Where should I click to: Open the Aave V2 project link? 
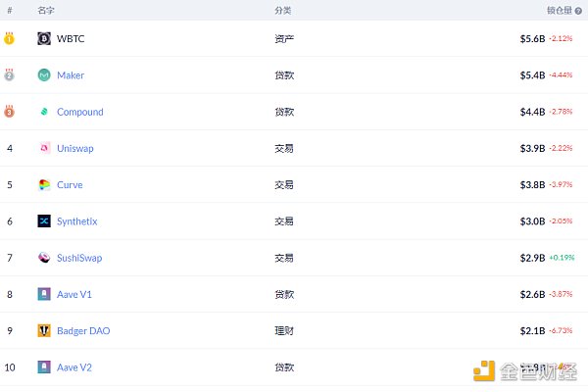point(74,367)
